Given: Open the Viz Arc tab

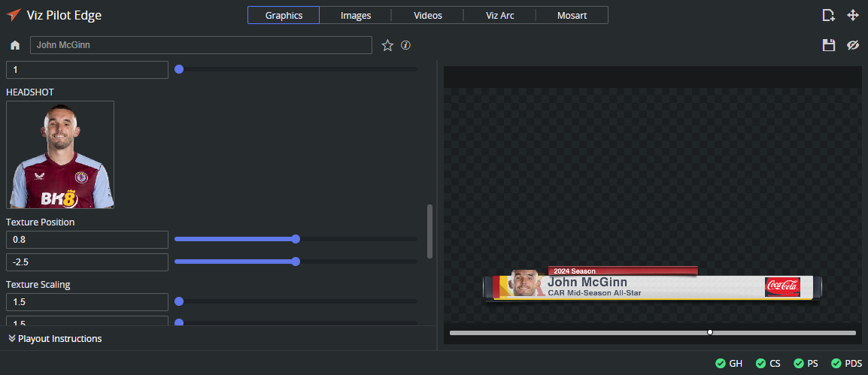Looking at the screenshot, I should point(500,16).
